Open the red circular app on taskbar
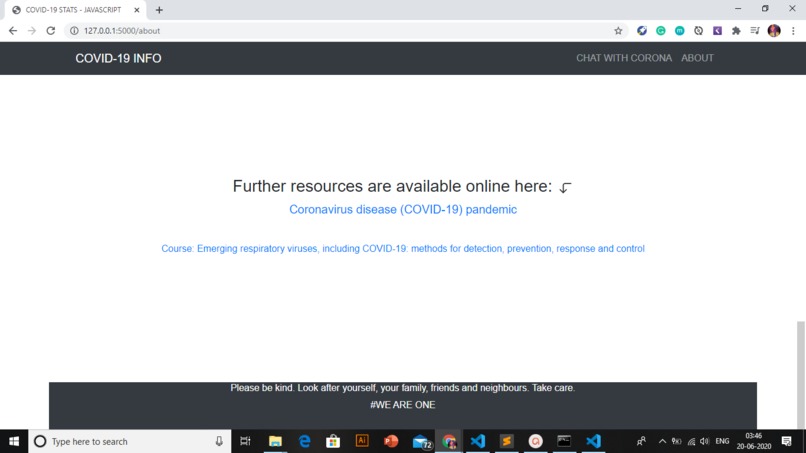This screenshot has width=806, height=453. (536, 441)
